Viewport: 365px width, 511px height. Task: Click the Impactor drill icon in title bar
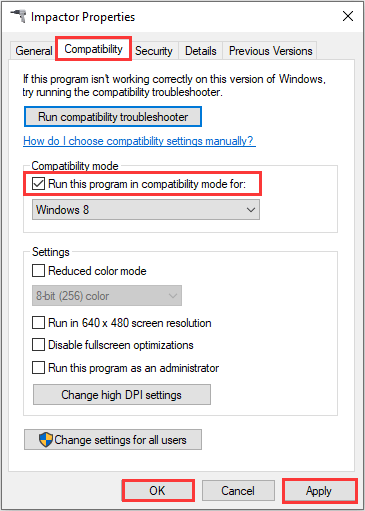18,16
